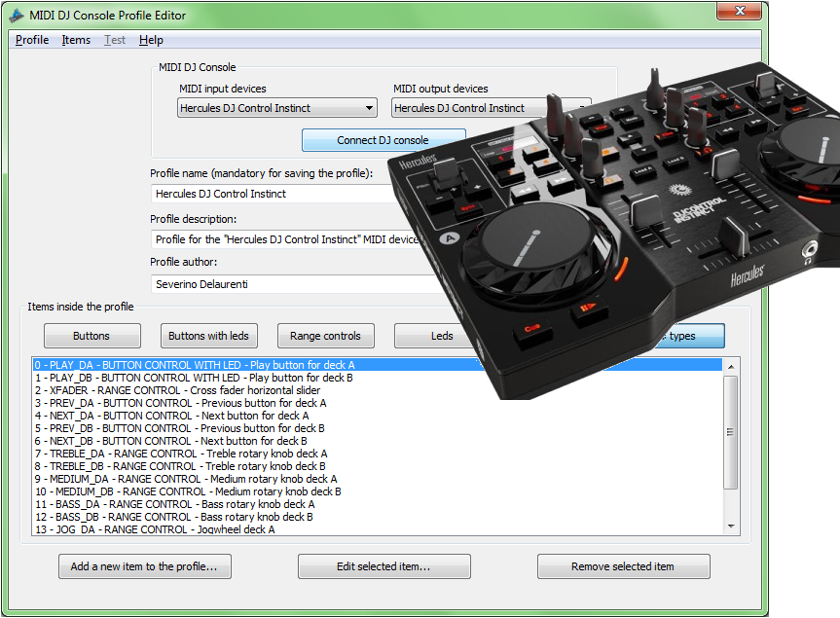Filter items by Leds
This screenshot has width=840, height=618.
point(442,336)
